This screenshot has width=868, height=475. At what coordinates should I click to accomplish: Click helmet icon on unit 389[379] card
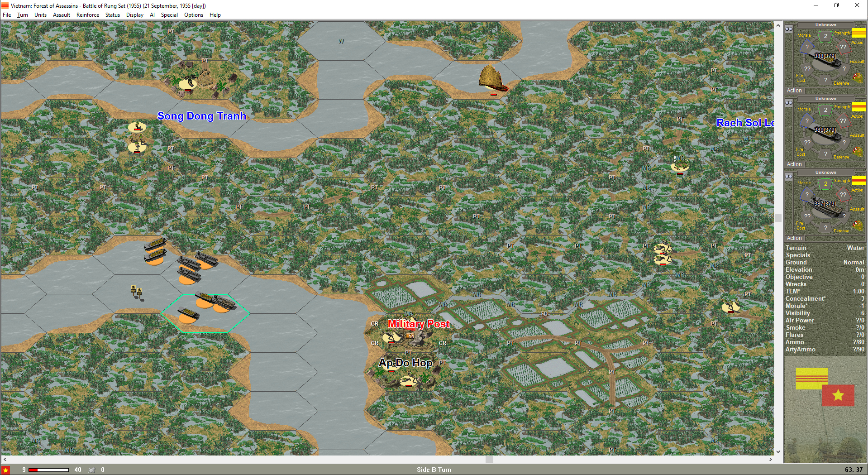coord(858,151)
